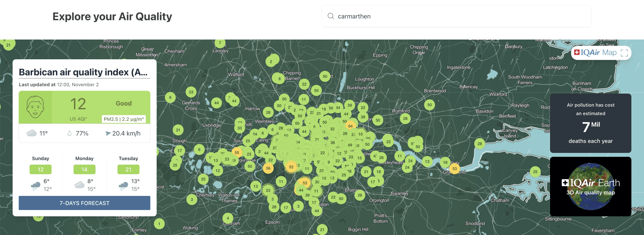Image resolution: width=644 pixels, height=235 pixels.
Task: Click the humidity droplet icon showing 77%
Action: (x=69, y=133)
